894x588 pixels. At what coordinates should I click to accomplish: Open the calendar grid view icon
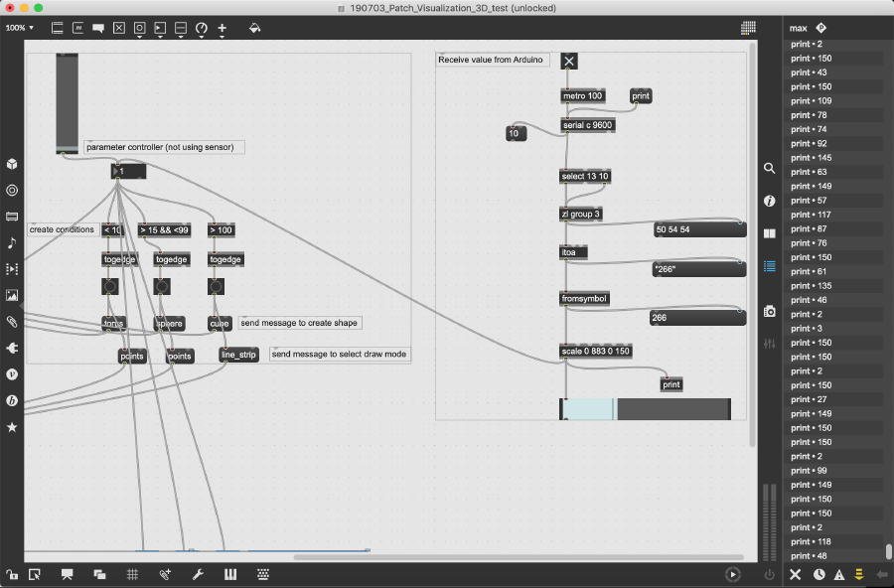click(x=748, y=28)
